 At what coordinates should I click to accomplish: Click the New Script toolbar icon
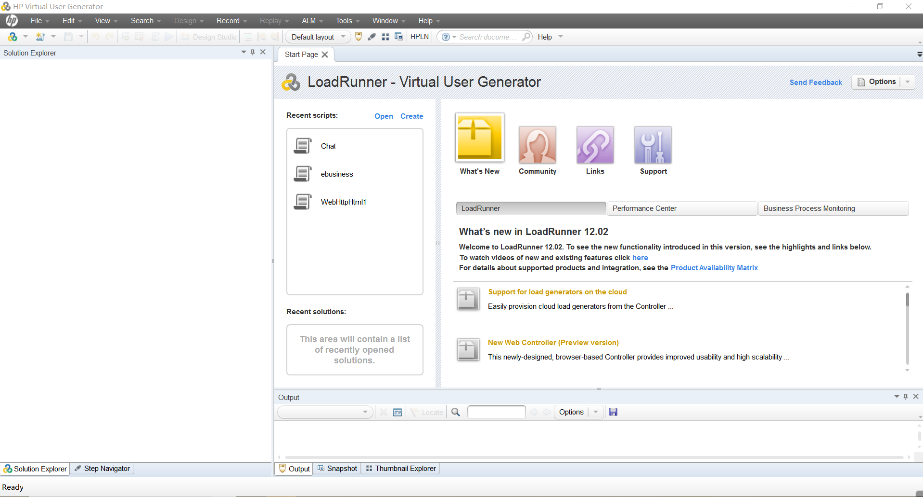12,37
